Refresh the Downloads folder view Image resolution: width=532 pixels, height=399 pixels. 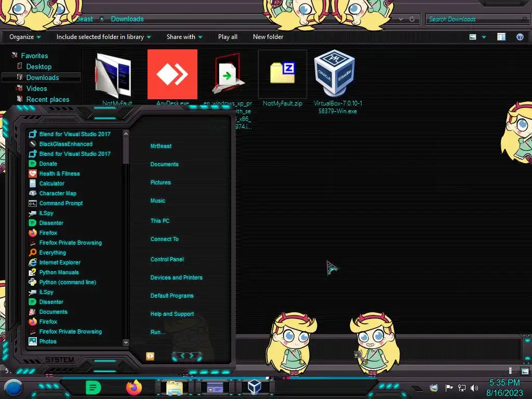coord(412,19)
